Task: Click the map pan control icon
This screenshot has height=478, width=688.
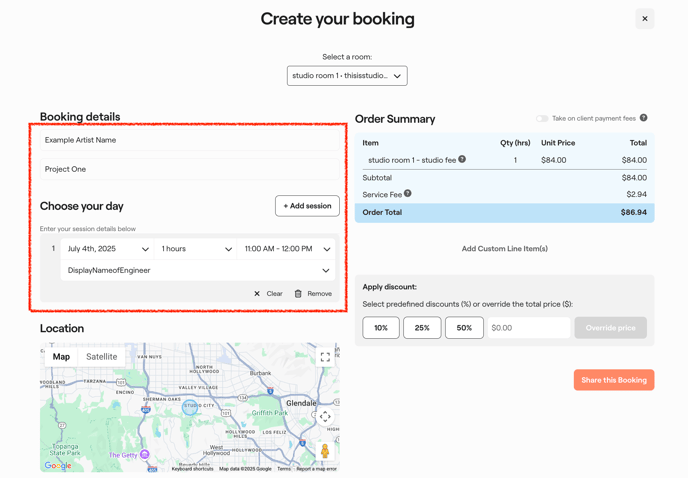Action: [x=325, y=417]
